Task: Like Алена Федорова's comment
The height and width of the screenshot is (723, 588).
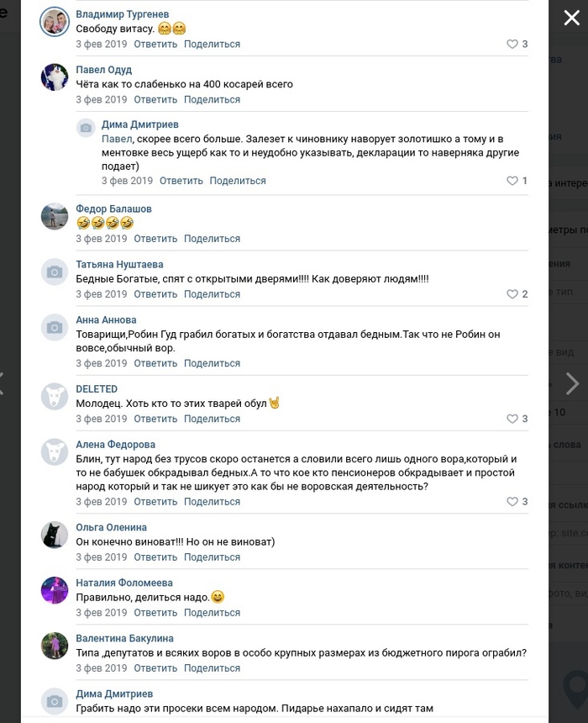Action: click(x=512, y=502)
